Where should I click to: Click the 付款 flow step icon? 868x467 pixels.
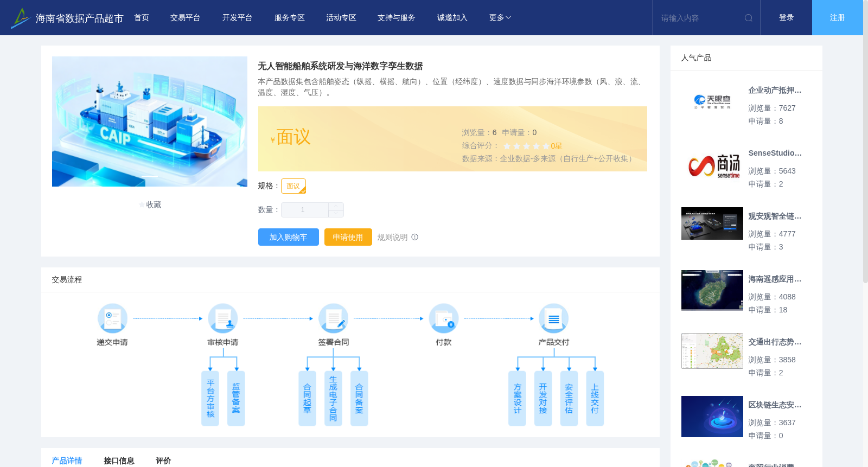[444, 318]
